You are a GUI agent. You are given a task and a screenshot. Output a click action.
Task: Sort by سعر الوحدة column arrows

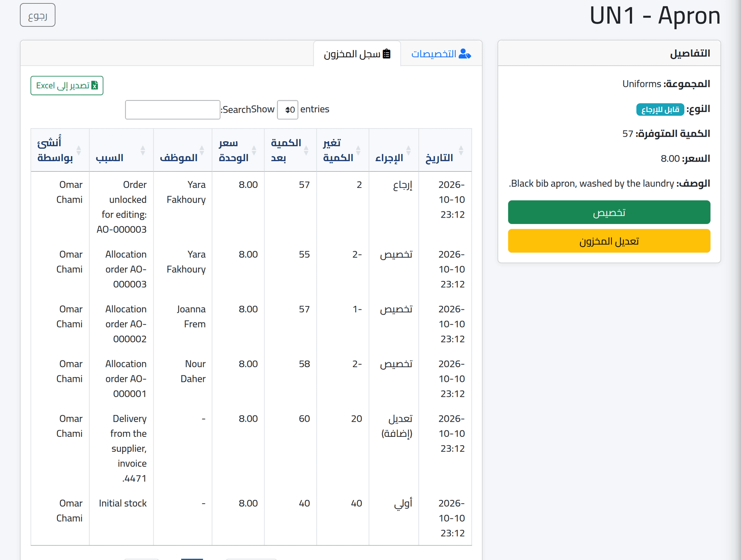point(254,150)
